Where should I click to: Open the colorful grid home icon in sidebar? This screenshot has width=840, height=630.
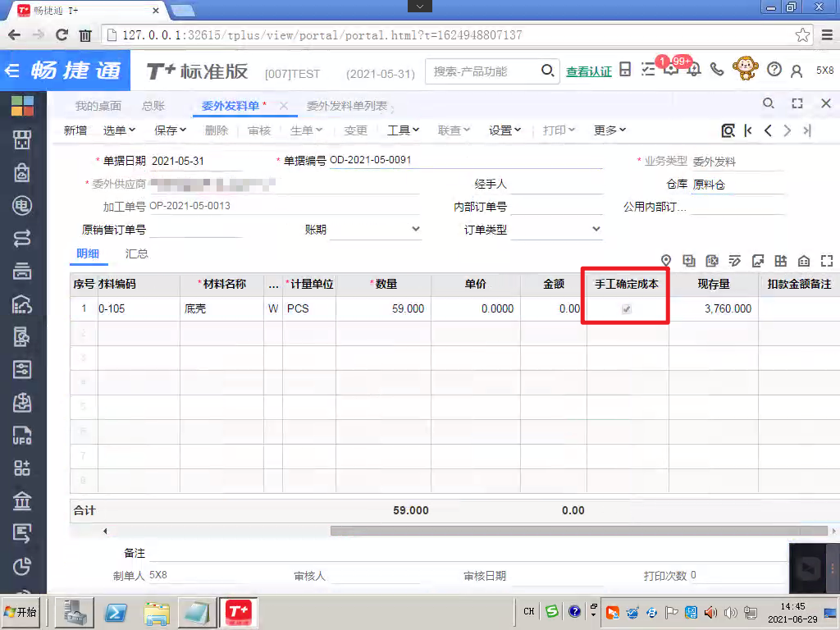pyautogui.click(x=22, y=106)
